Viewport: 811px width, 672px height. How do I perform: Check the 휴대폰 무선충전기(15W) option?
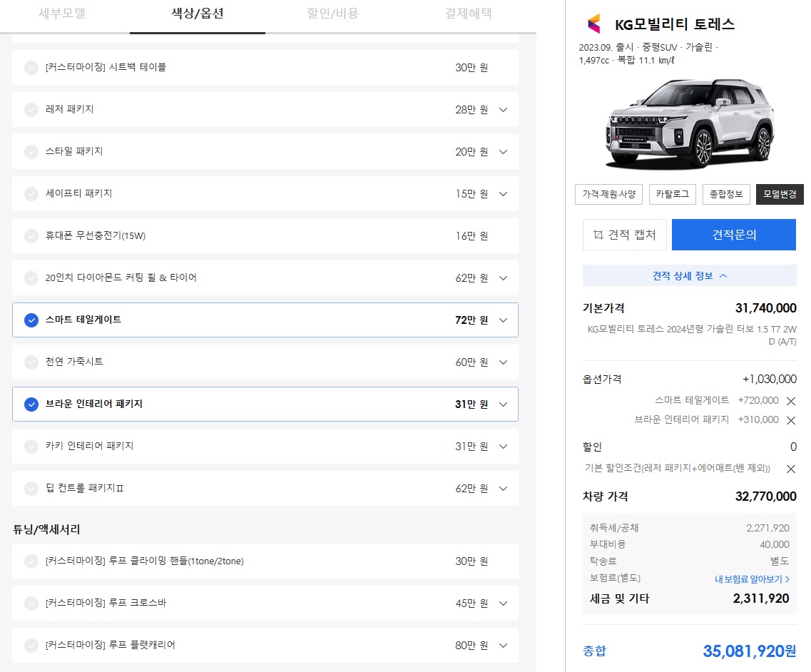[x=31, y=236]
